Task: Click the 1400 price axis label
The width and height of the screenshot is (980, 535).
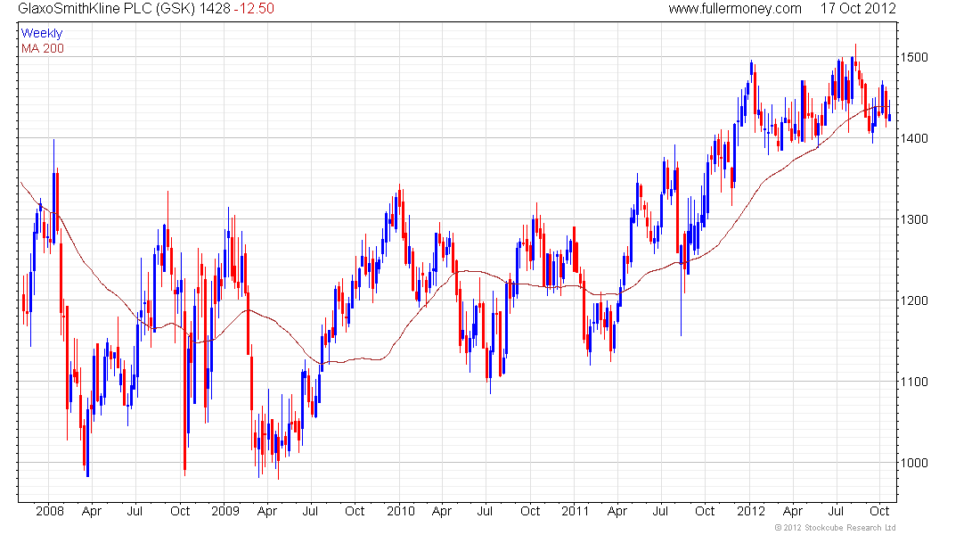Action: (x=914, y=138)
